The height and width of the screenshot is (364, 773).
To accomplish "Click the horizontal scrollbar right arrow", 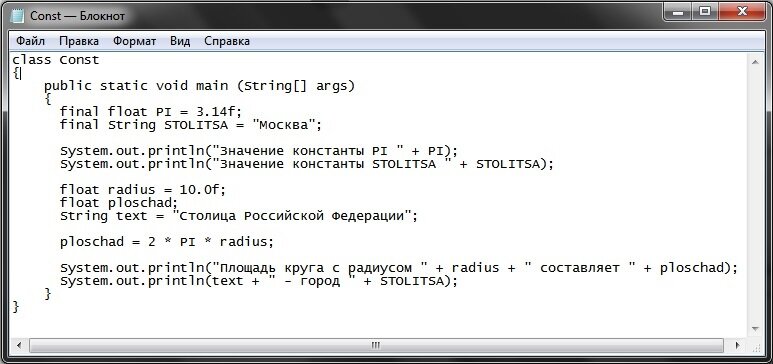I will 738,345.
